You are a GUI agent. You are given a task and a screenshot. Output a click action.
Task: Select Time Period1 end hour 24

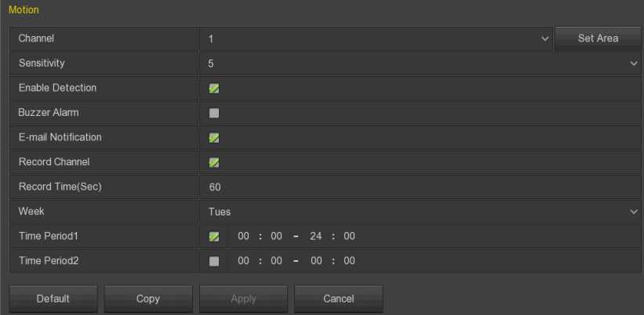click(317, 237)
